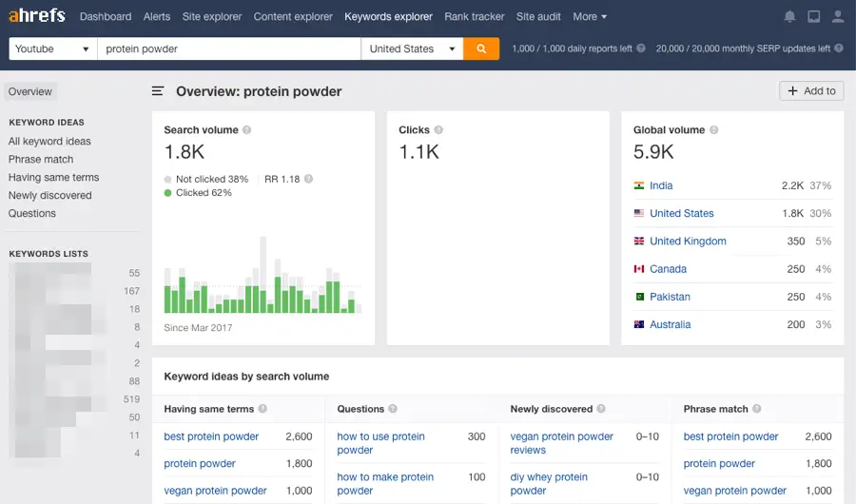Screen dimensions: 856x504
Task: Open the Youtube search engine dropdown
Action: point(53,48)
